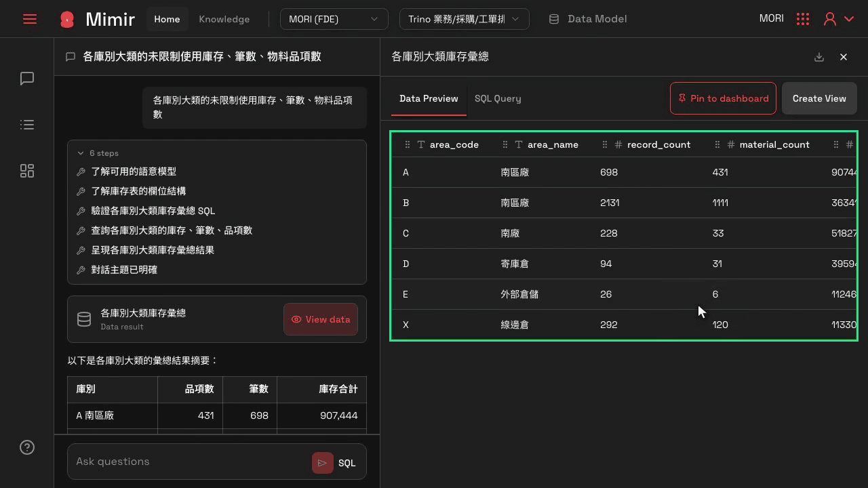Toggle the SQL mode label

tap(347, 463)
